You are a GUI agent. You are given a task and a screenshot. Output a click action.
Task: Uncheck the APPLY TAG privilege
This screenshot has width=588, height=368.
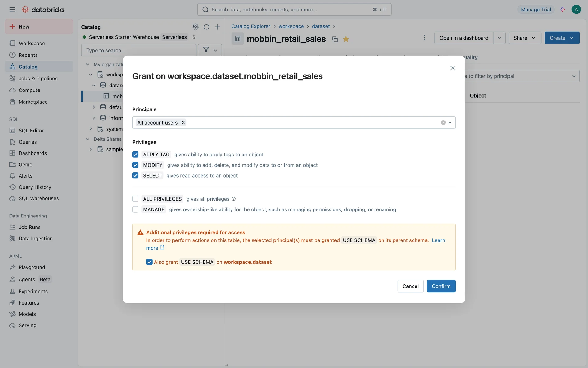(135, 155)
